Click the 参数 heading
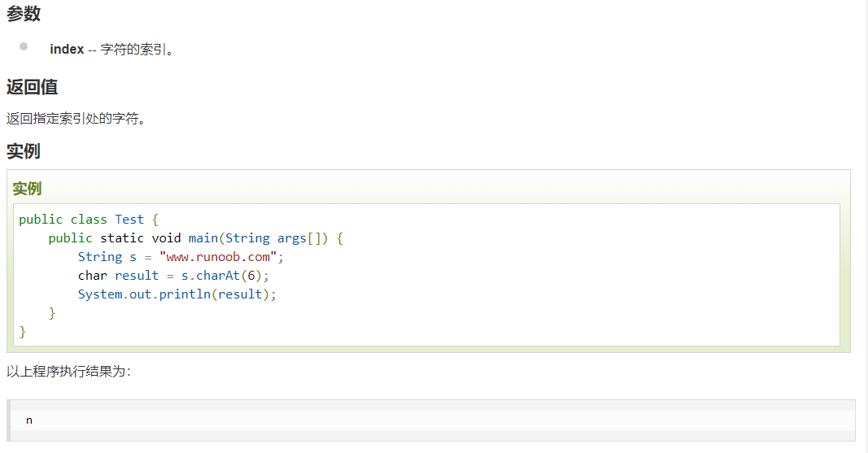 click(24, 14)
